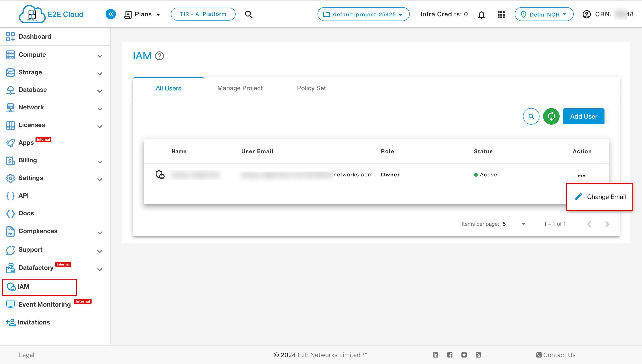Open default-project-25425 project selector

pos(364,14)
